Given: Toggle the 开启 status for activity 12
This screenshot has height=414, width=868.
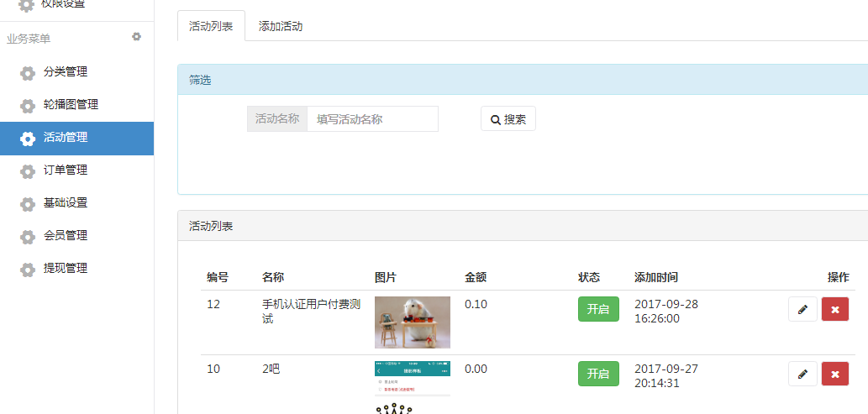Looking at the screenshot, I should [598, 309].
